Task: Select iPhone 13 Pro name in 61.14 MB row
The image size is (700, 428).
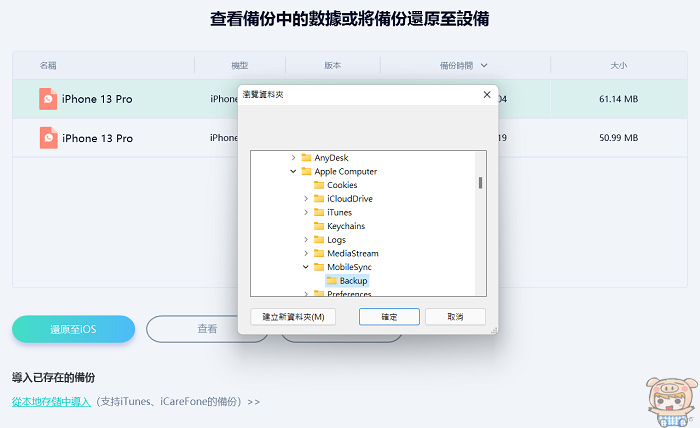Action: [97, 99]
